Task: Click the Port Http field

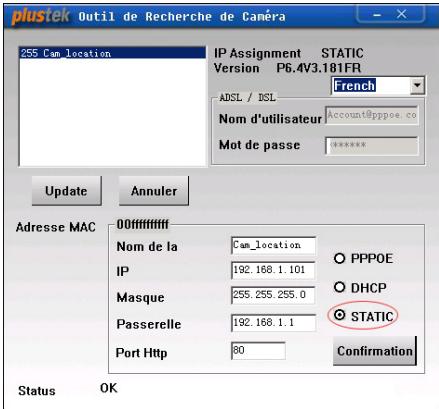Action: [258, 351]
